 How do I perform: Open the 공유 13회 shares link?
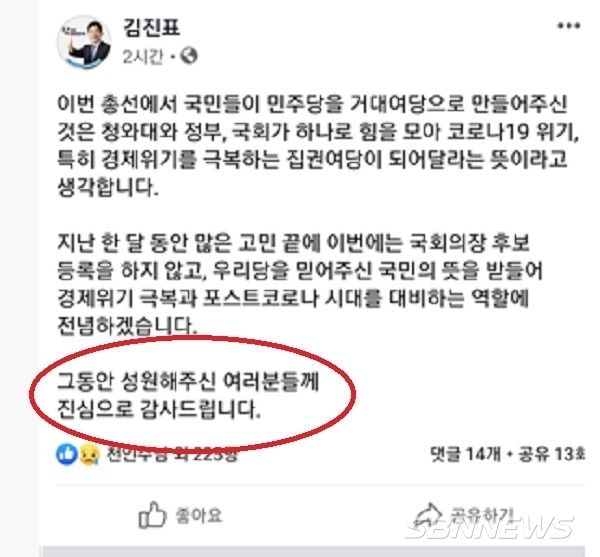(552, 454)
